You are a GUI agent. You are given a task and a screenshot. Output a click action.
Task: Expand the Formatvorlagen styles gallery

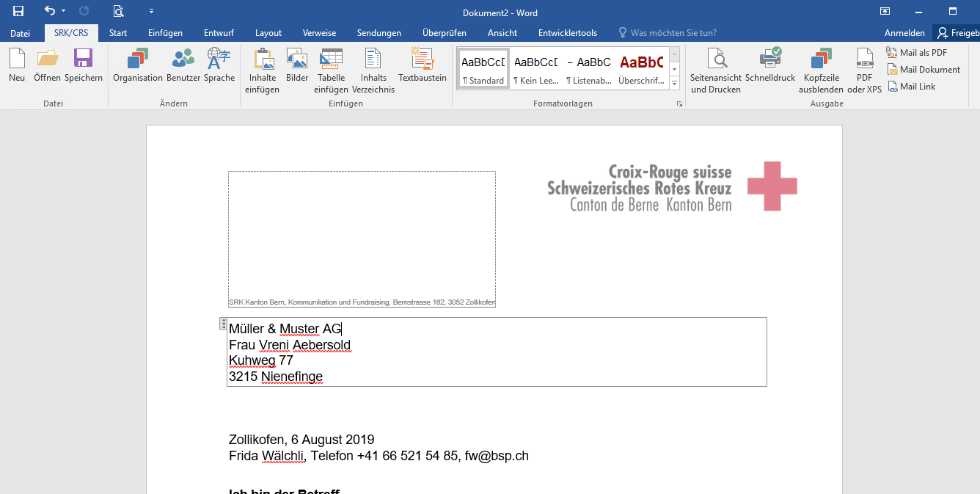pyautogui.click(x=675, y=84)
